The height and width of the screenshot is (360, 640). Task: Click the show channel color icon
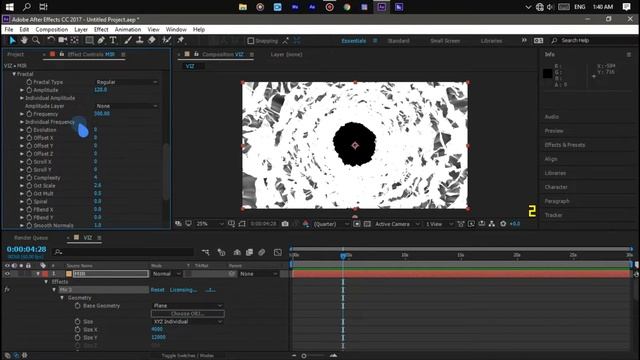(x=306, y=224)
